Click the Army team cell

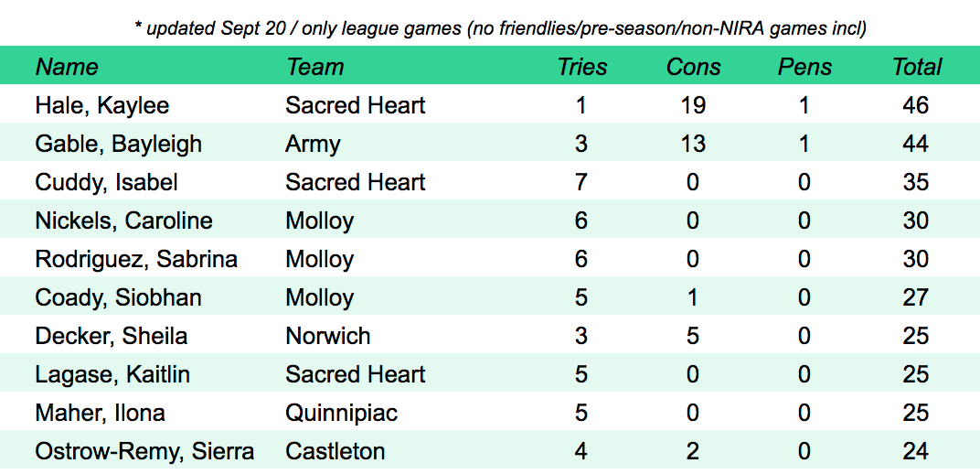click(313, 144)
